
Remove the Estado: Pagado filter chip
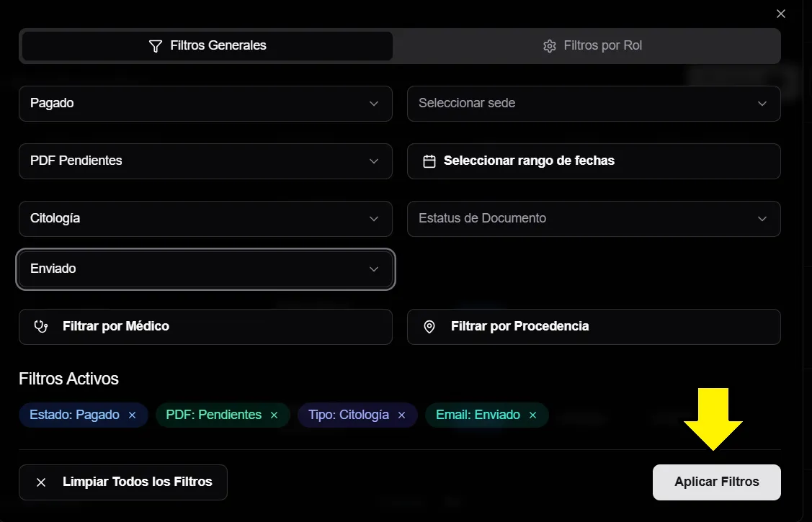click(x=132, y=415)
